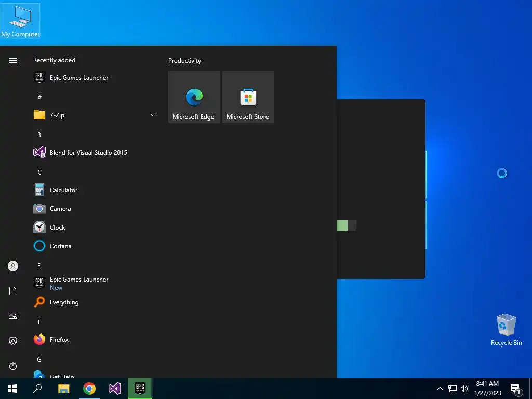The height and width of the screenshot is (399, 532).
Task: Expand the 7-Zip folder chevron
Action: (x=153, y=115)
